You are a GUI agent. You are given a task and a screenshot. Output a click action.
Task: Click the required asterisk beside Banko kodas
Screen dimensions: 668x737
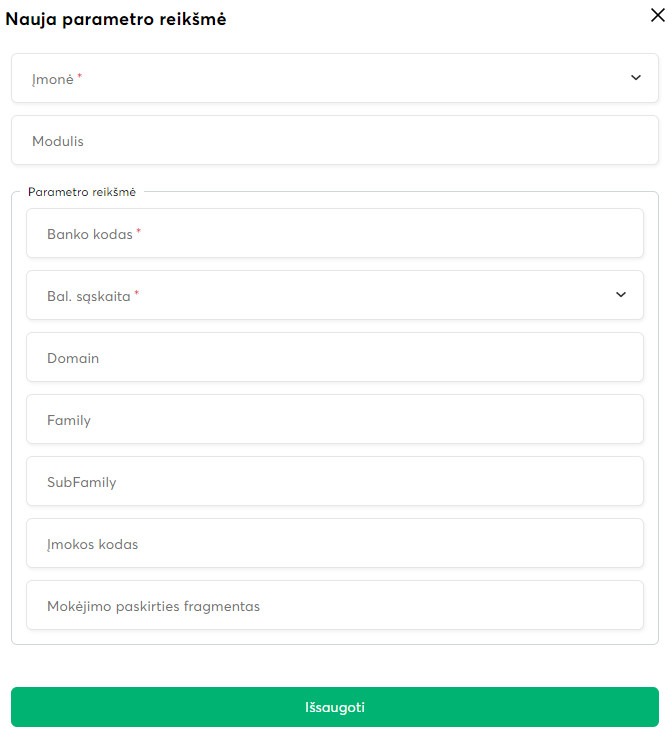(139, 231)
